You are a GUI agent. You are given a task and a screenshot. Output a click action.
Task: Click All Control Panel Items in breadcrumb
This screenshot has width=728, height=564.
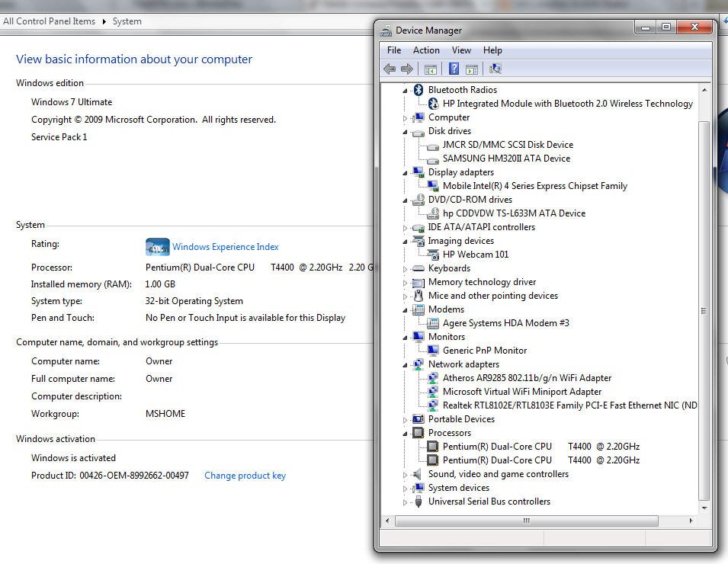(50, 21)
